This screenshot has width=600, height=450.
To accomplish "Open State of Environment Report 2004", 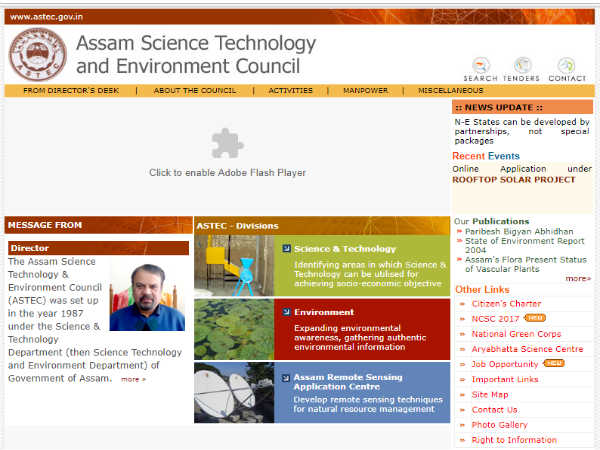I will click(525, 245).
